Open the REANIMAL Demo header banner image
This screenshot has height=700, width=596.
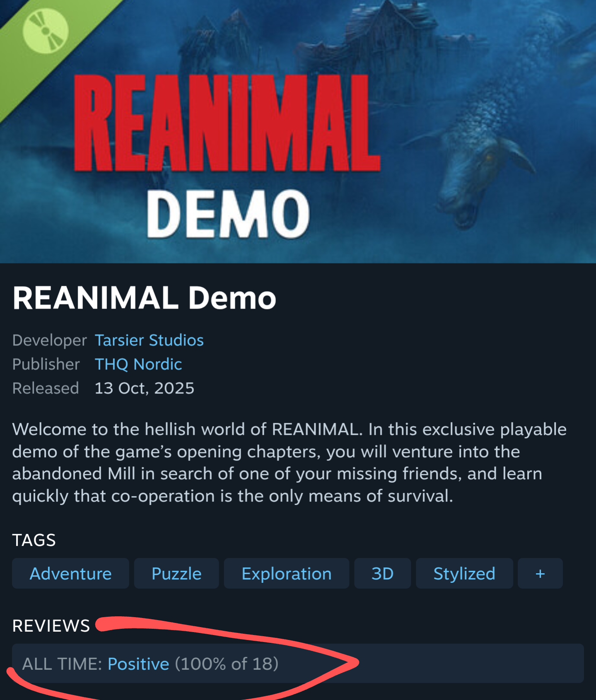click(x=298, y=131)
